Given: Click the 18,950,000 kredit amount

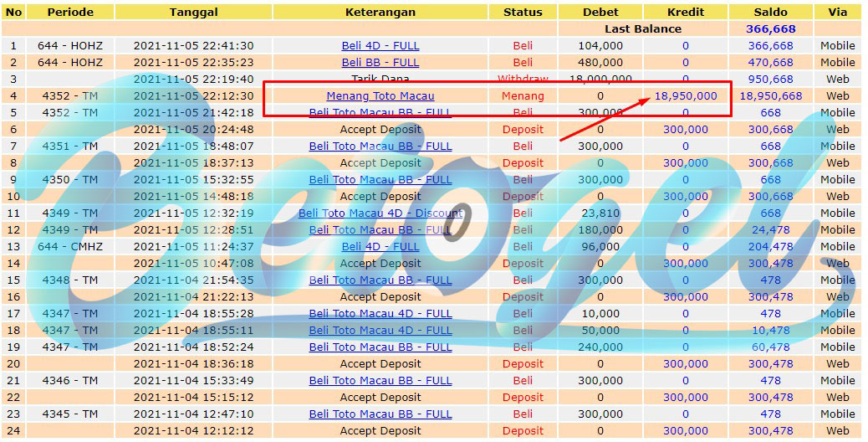Looking at the screenshot, I should (686, 95).
